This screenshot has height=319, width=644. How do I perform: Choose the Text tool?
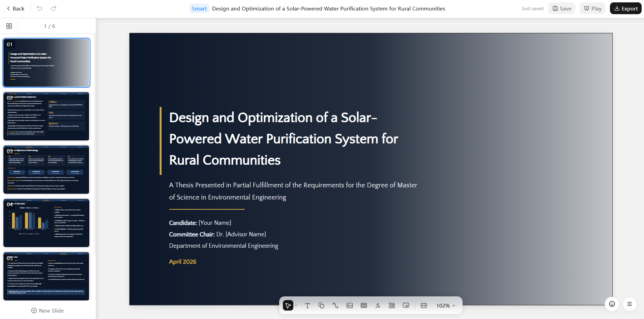(308, 305)
